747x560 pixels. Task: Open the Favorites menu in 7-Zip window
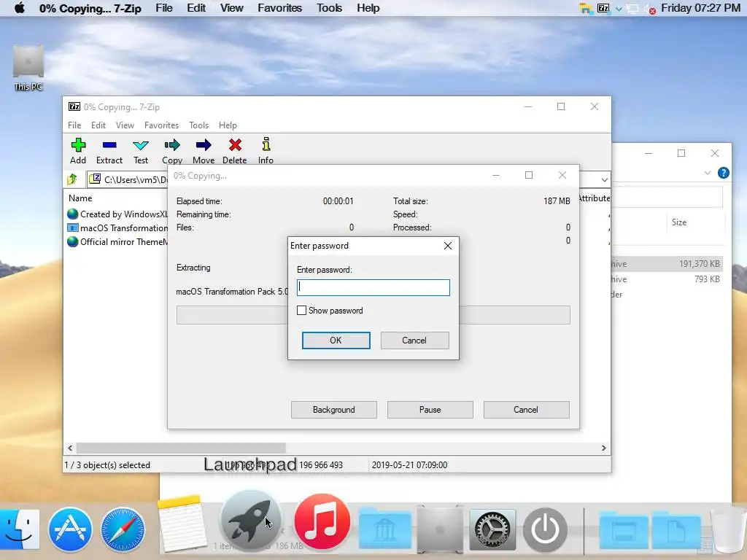(161, 125)
